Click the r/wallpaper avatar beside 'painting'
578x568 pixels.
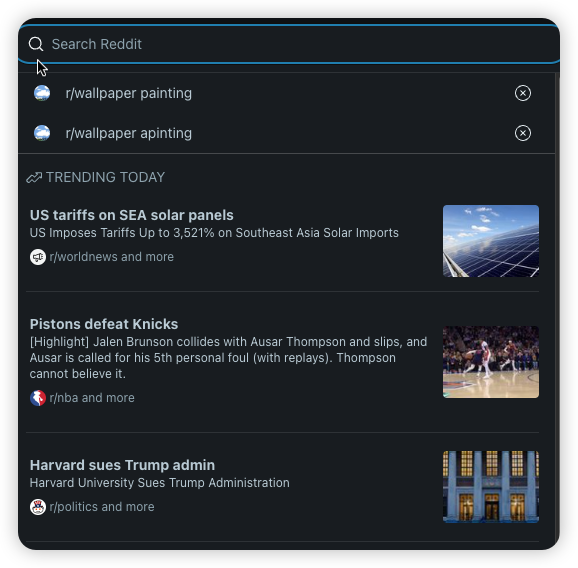[42, 93]
